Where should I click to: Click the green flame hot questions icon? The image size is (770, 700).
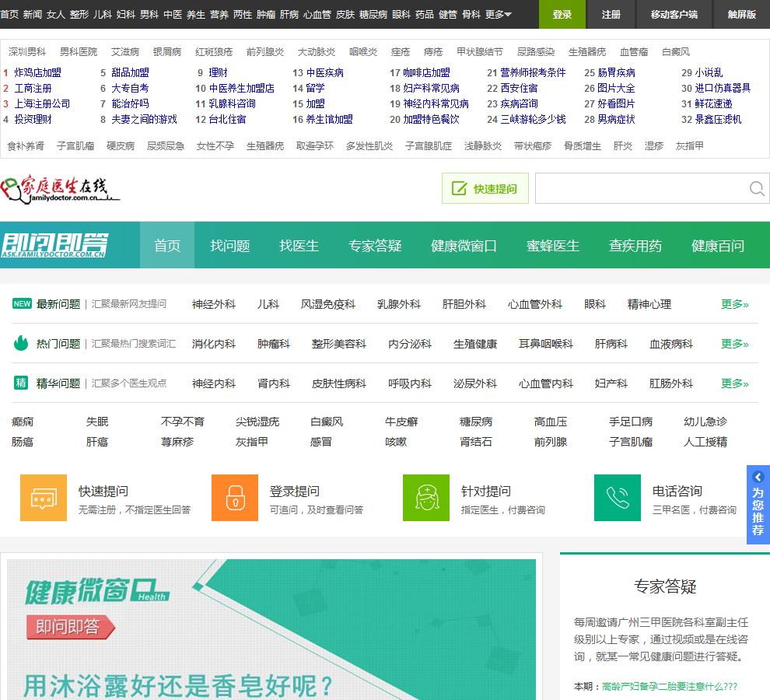21,343
